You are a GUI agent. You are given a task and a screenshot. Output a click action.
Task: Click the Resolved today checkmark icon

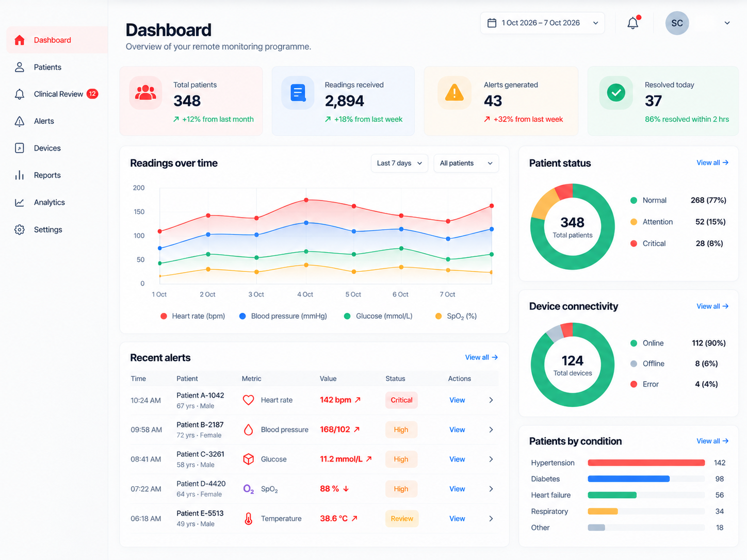(616, 93)
